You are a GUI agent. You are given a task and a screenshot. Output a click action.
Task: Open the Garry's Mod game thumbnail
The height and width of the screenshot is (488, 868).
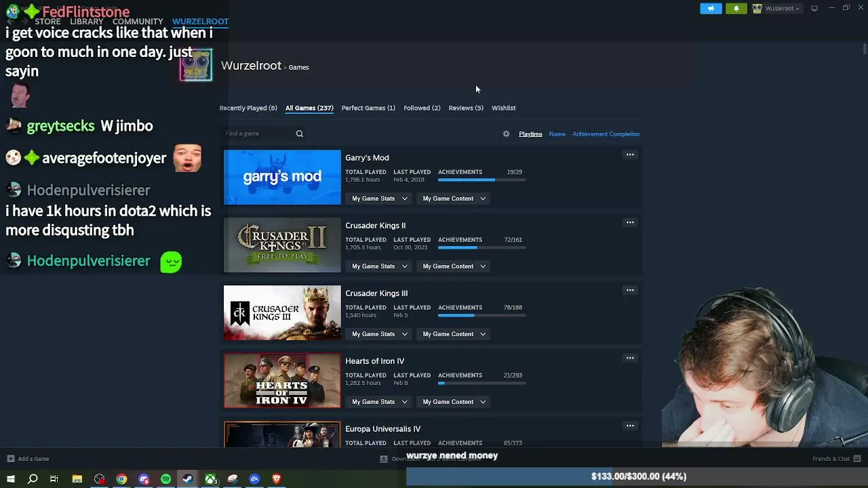click(282, 177)
